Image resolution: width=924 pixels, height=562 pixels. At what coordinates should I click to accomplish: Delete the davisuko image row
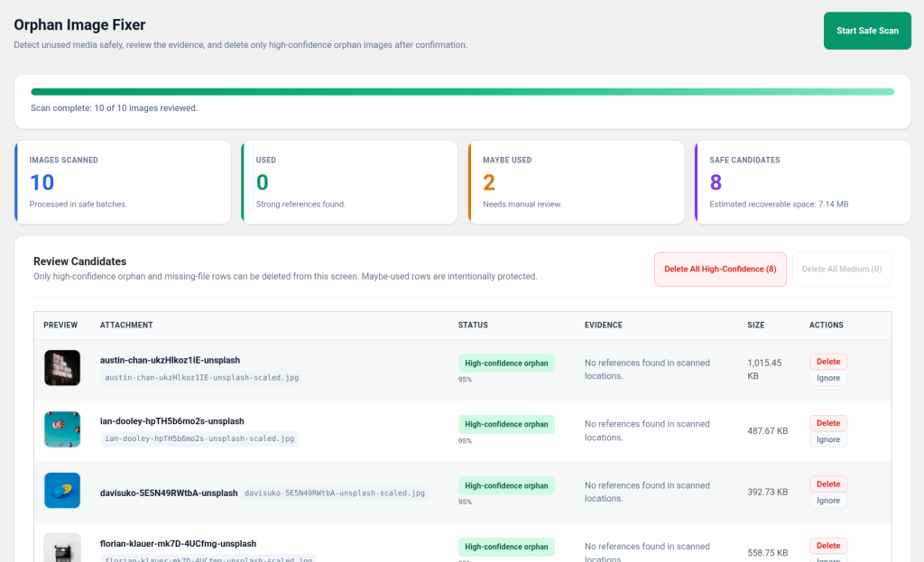pos(828,484)
